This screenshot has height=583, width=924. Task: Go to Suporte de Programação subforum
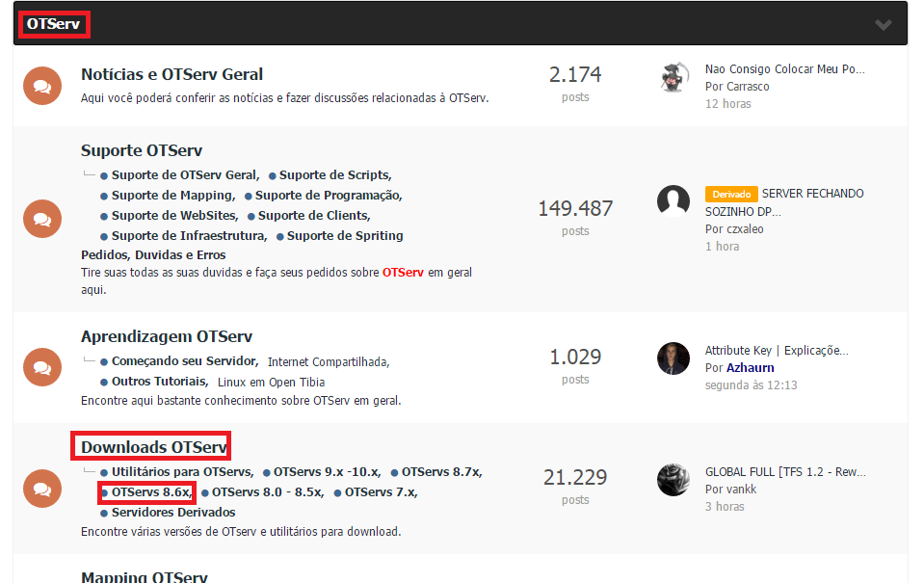[x=329, y=195]
